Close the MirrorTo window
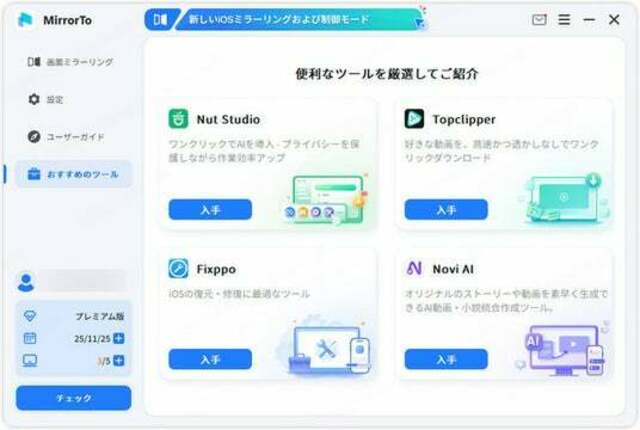640x430 pixels. [614, 19]
